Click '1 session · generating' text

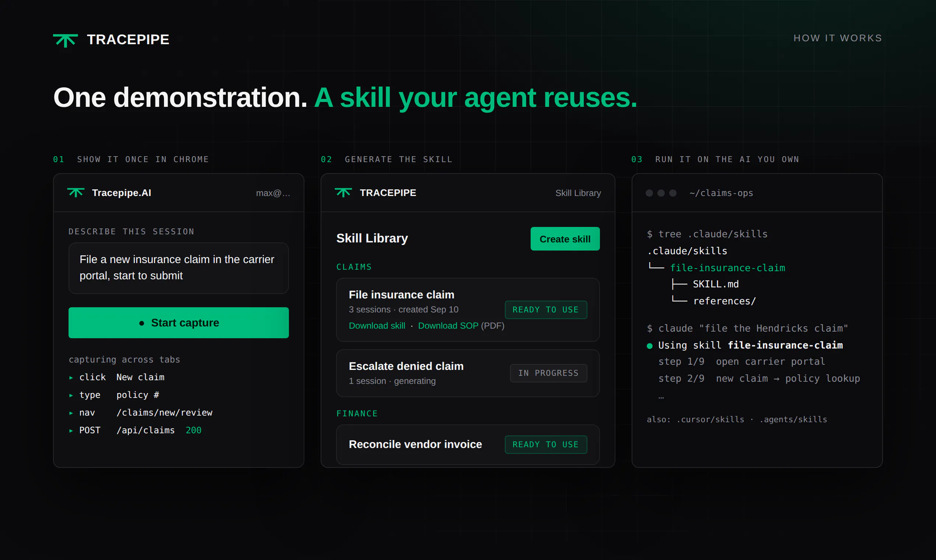tap(392, 381)
